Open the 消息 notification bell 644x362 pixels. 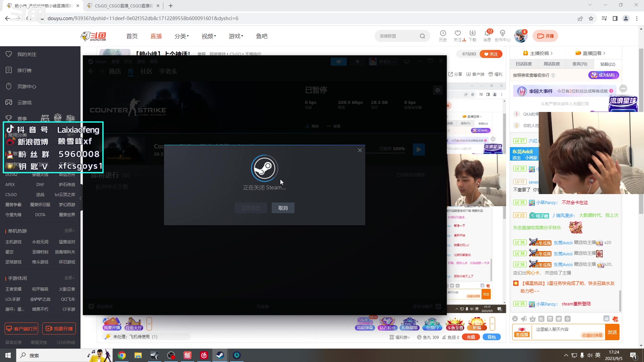coord(487,36)
